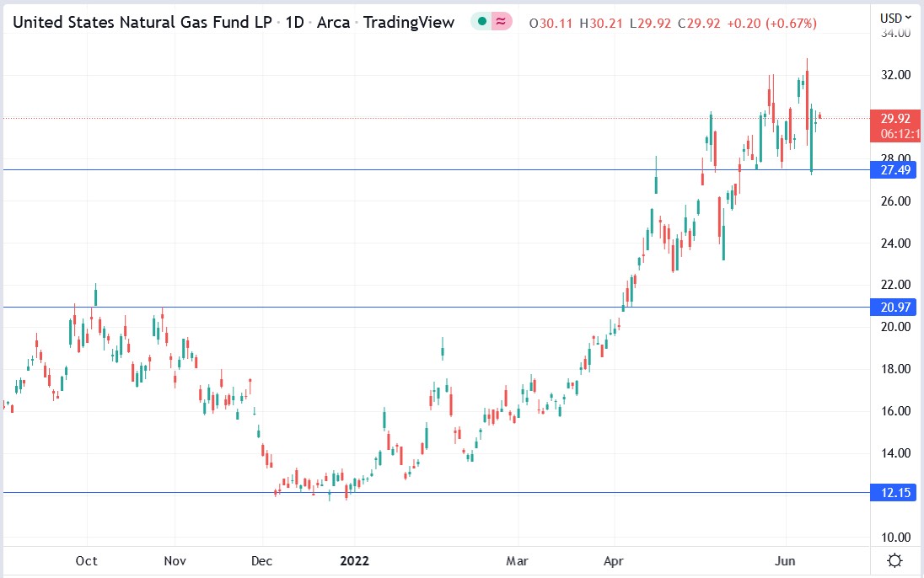Click the 22.00 price axis label
Screen dimensions: 924x578
click(x=895, y=285)
